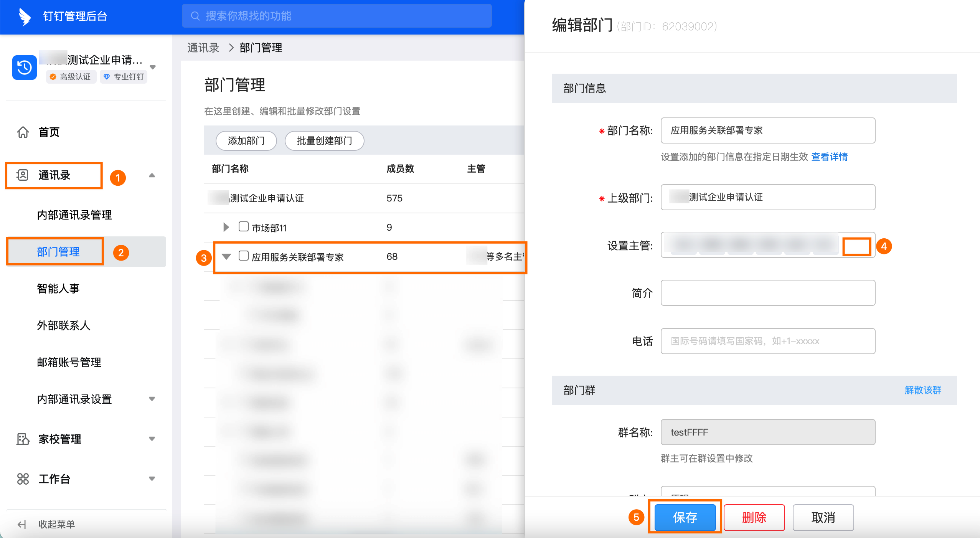Image resolution: width=980 pixels, height=538 pixels.
Task: Click the home icon beside 首页
Action: pos(23,132)
